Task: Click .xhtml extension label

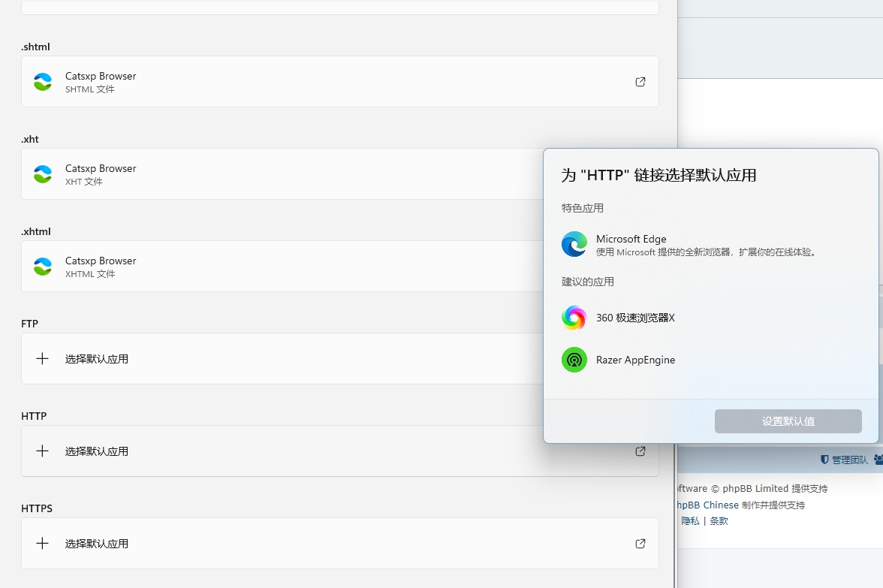Action: (36, 231)
